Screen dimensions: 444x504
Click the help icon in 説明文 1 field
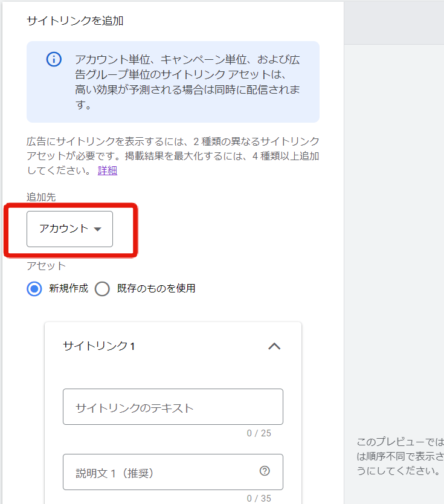(265, 471)
